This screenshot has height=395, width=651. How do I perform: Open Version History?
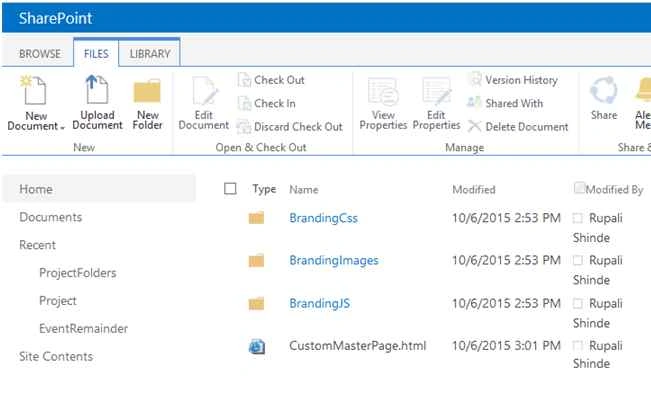pyautogui.click(x=512, y=80)
